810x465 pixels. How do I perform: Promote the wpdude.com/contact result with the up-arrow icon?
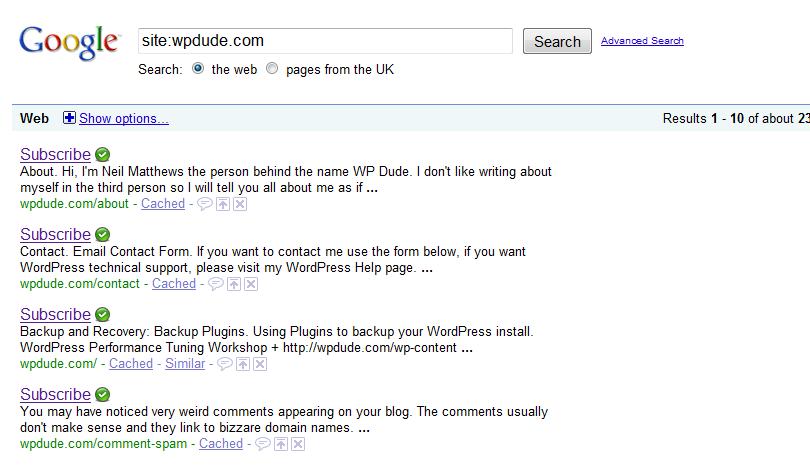pos(234,284)
